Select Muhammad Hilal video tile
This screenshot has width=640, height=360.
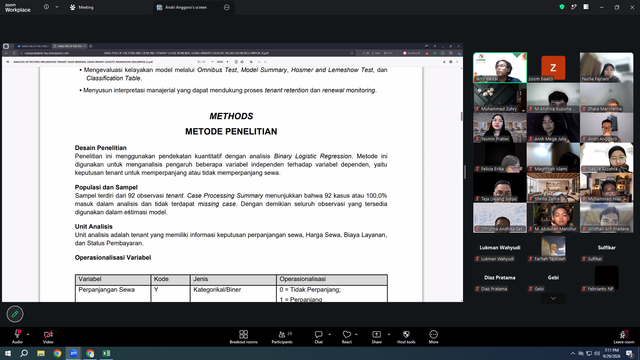click(607, 188)
